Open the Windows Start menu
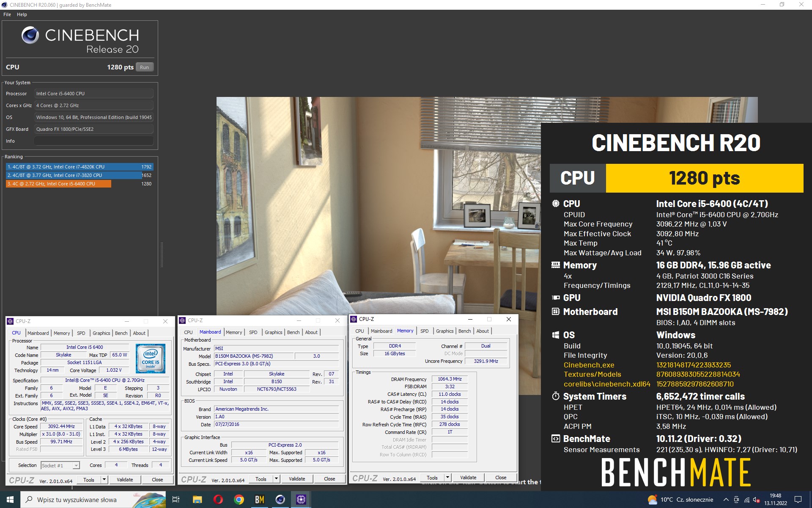The height and width of the screenshot is (508, 812). coord(10,500)
